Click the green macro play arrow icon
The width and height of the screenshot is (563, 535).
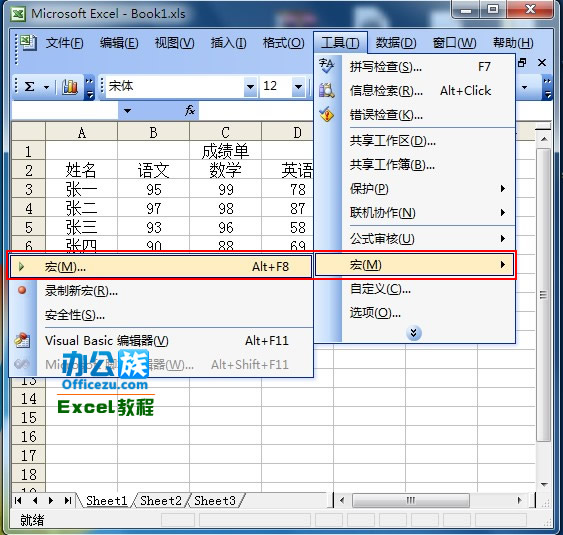point(22,266)
